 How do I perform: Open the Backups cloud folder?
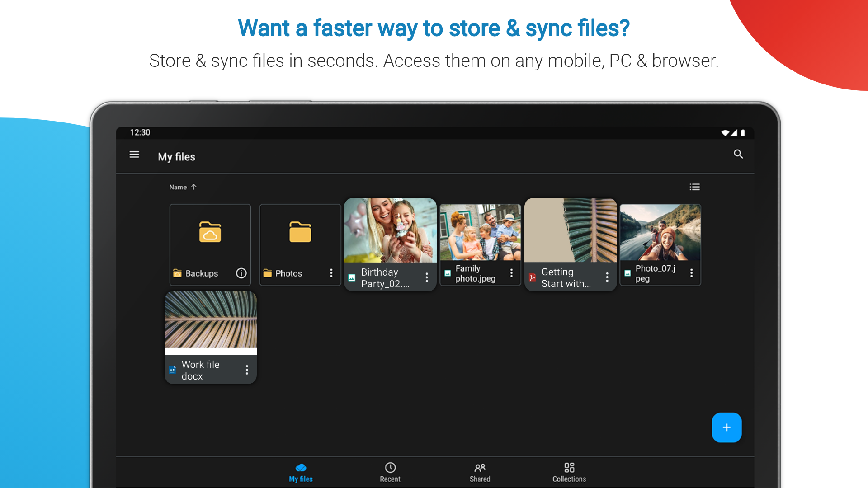click(210, 233)
